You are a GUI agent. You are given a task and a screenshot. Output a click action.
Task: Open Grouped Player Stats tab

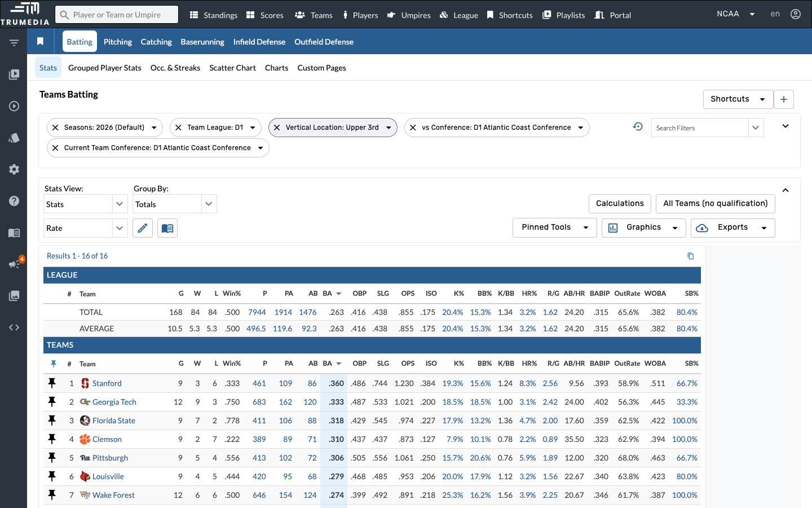(105, 68)
